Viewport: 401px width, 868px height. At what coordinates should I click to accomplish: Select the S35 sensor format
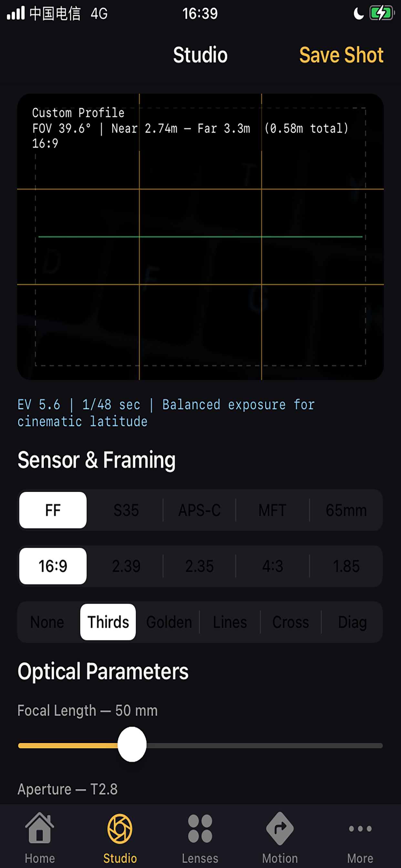(126, 510)
